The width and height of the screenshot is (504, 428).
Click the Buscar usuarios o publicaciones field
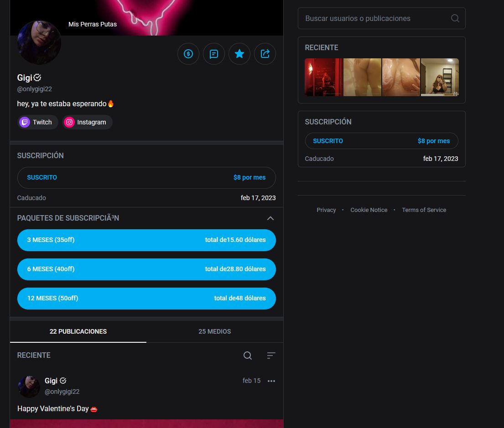point(374,18)
